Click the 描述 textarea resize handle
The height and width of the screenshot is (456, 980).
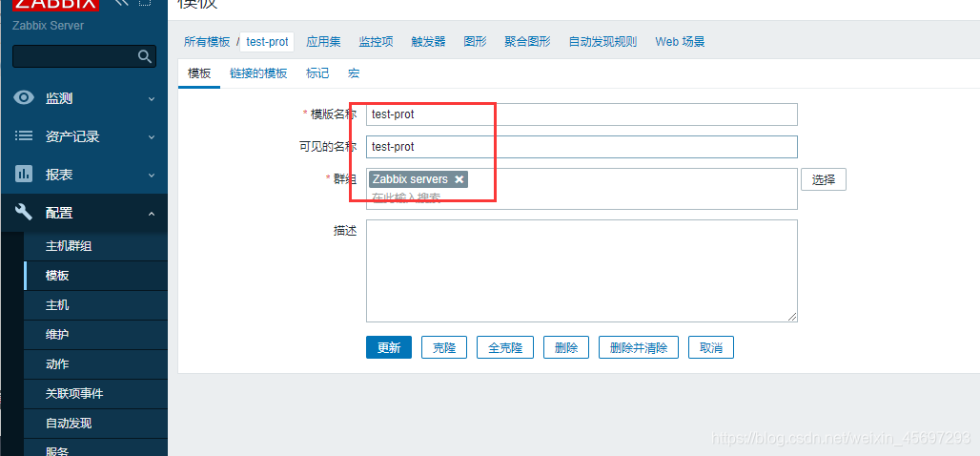pos(792,317)
